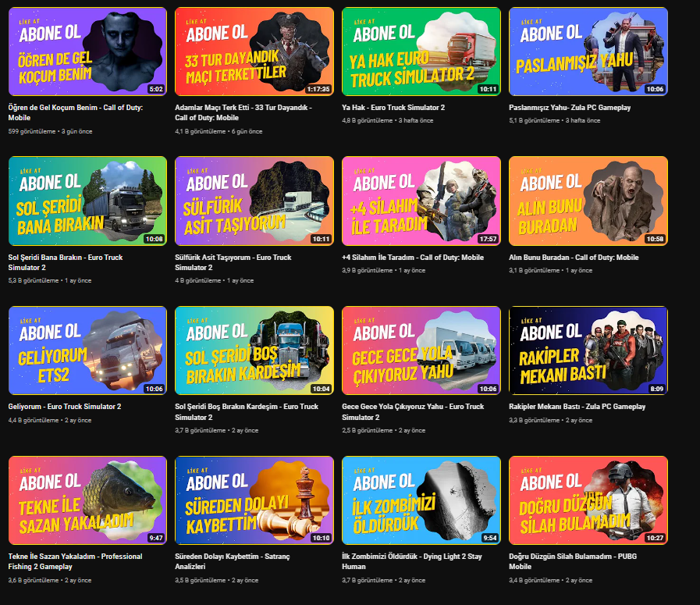Click the '4,4 B görüntüleme • 2 ay önce' text

49,420
